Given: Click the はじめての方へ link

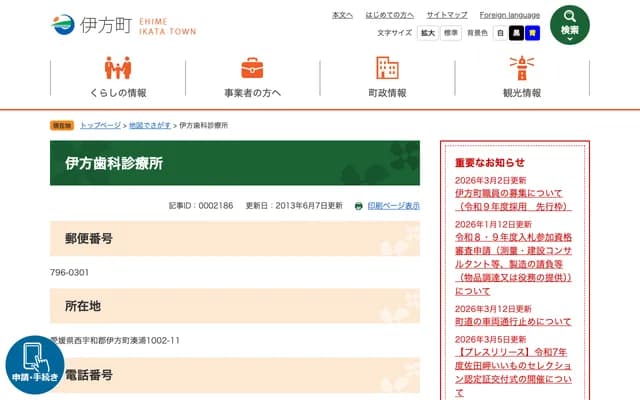Looking at the screenshot, I should 389,15.
